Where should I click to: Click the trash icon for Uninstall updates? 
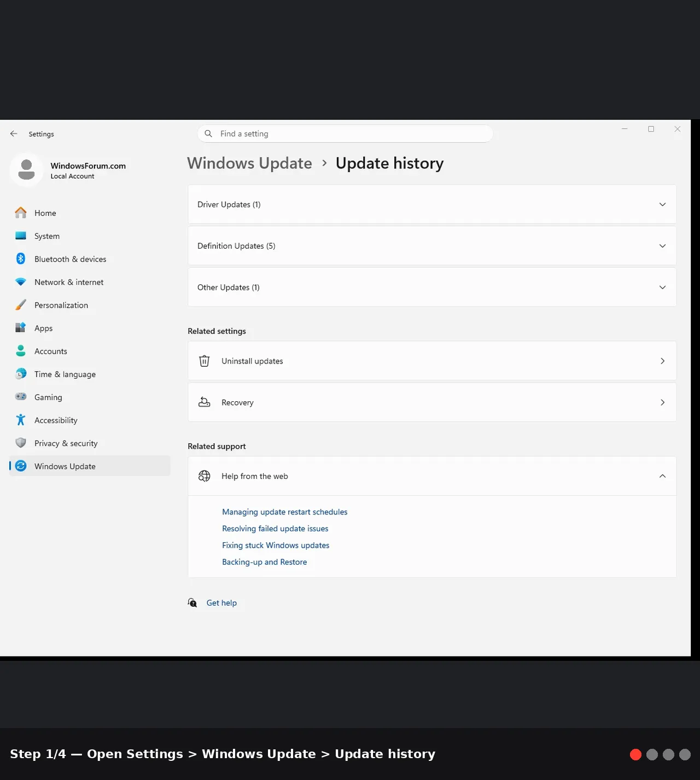[x=204, y=361]
